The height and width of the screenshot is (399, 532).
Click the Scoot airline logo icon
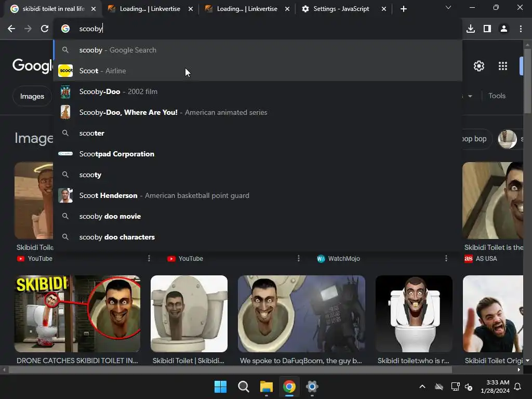tap(65, 71)
